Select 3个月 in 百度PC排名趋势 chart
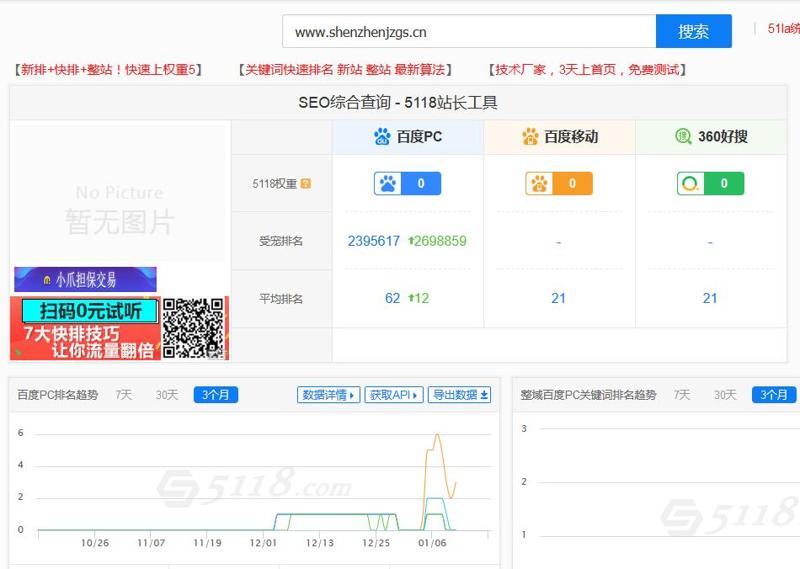Image resolution: width=800 pixels, height=569 pixels. (x=216, y=395)
